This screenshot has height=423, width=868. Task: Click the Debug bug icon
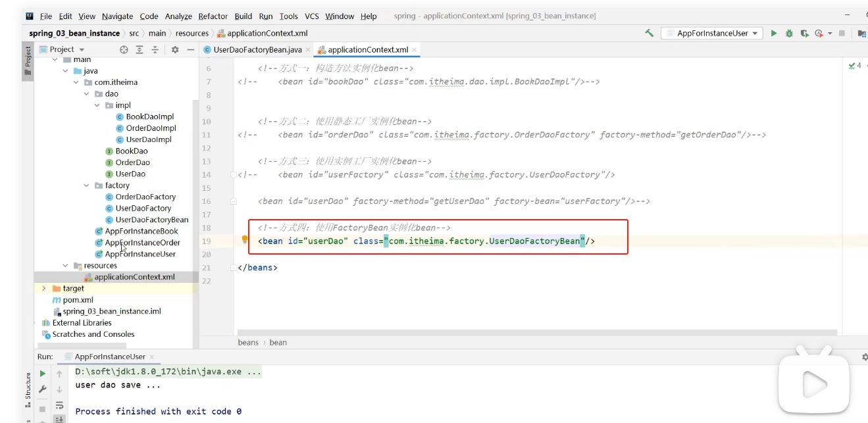pyautogui.click(x=789, y=33)
